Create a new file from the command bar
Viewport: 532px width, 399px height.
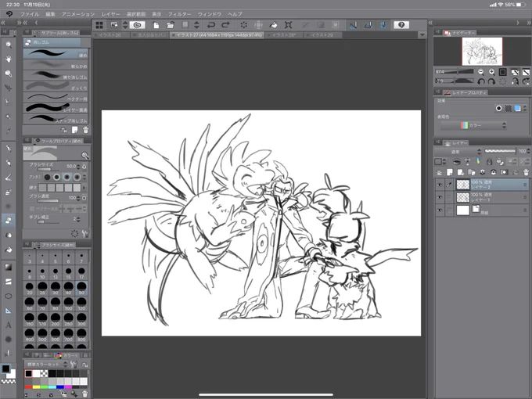156,25
